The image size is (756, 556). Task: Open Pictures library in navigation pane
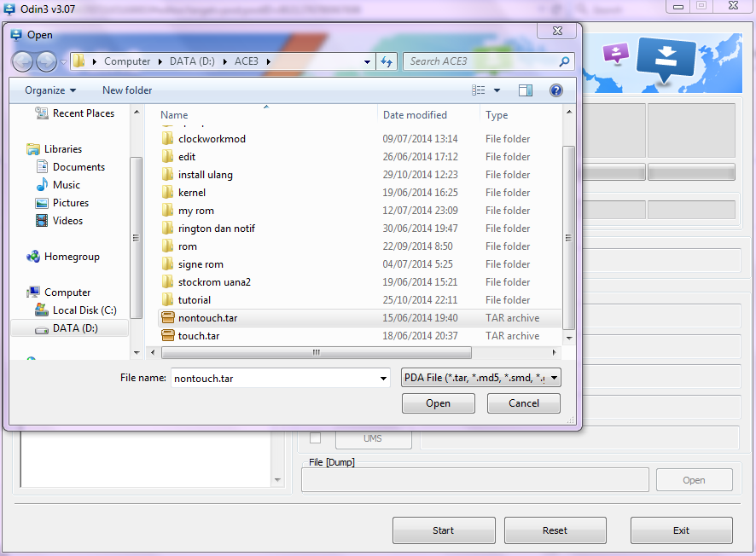click(x=62, y=203)
